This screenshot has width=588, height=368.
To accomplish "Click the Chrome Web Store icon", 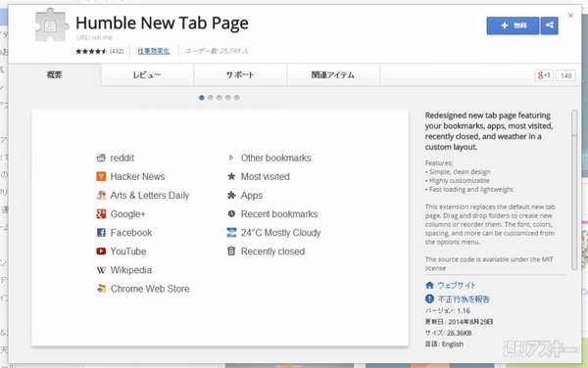I will pyautogui.click(x=101, y=289).
